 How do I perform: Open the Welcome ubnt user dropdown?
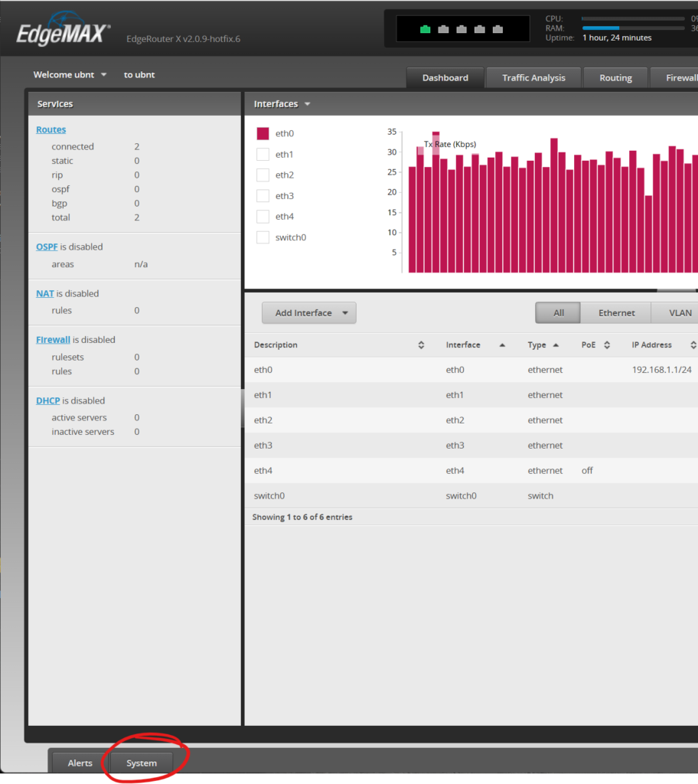(70, 75)
